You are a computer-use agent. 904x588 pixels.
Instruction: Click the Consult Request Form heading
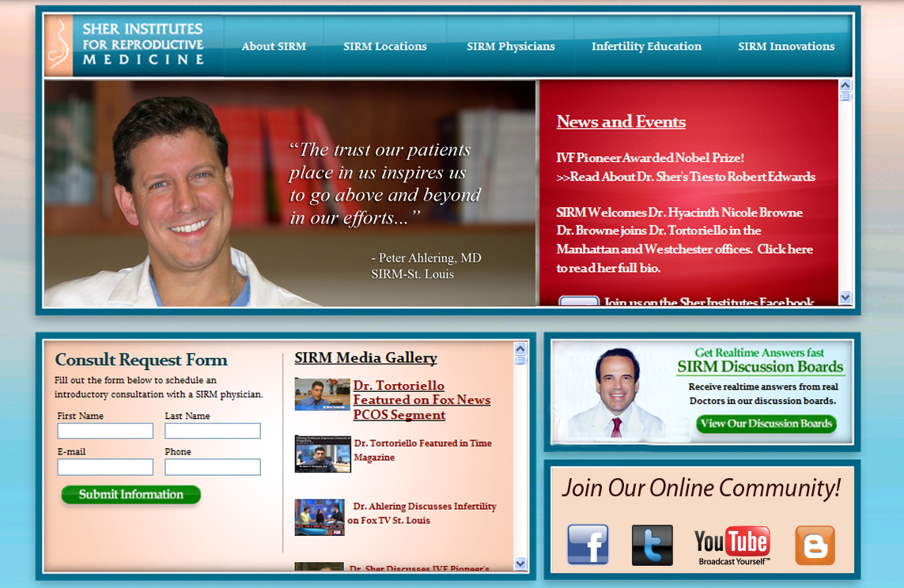(142, 360)
